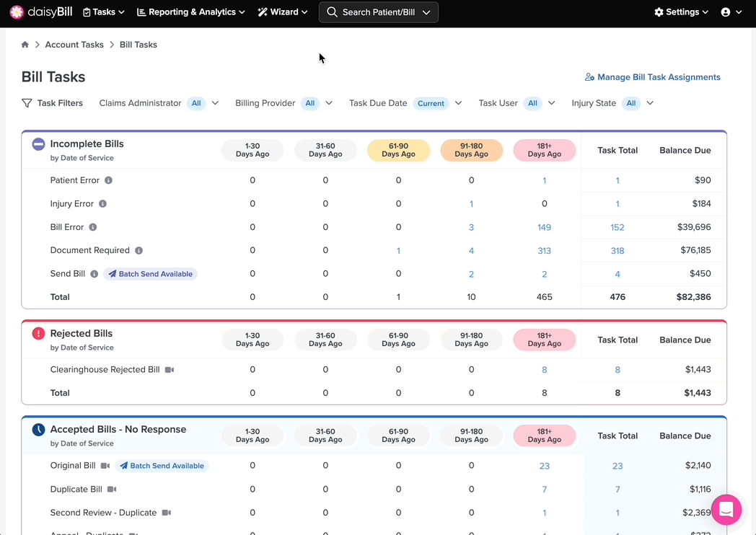Open the Tasks menu
756x535 pixels.
104,12
